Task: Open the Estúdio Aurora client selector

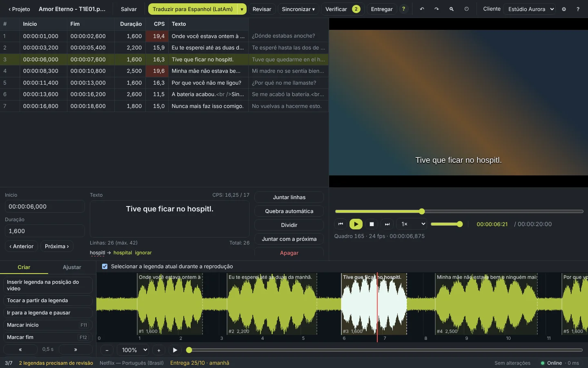Action: [x=529, y=9]
